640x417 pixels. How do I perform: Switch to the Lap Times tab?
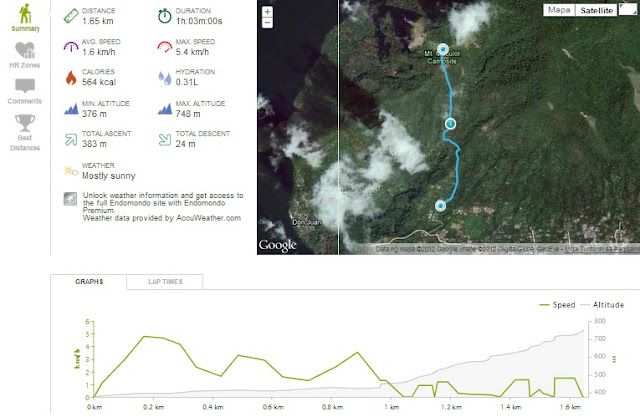[x=165, y=282]
